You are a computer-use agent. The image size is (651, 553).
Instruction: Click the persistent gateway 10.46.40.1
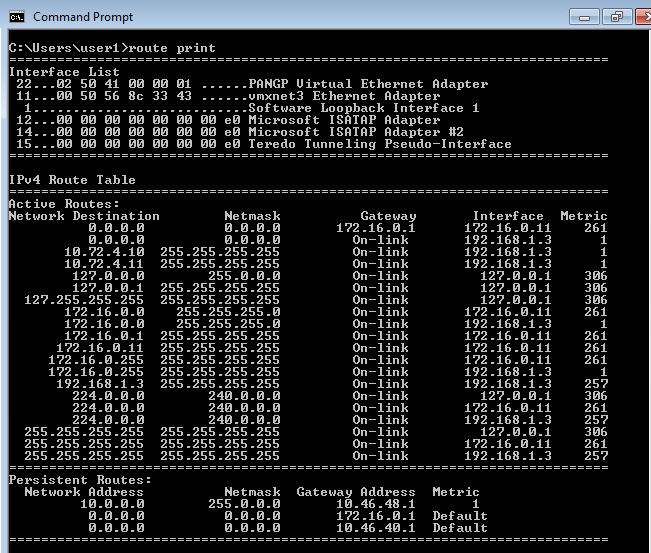(x=376, y=528)
